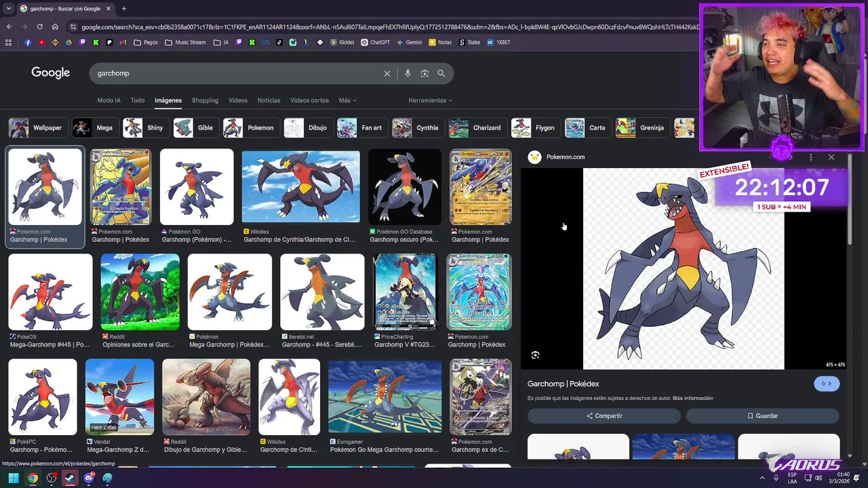Open the Garchomp | Pokédex title link in preview
The width and height of the screenshot is (868, 488).
(x=564, y=384)
